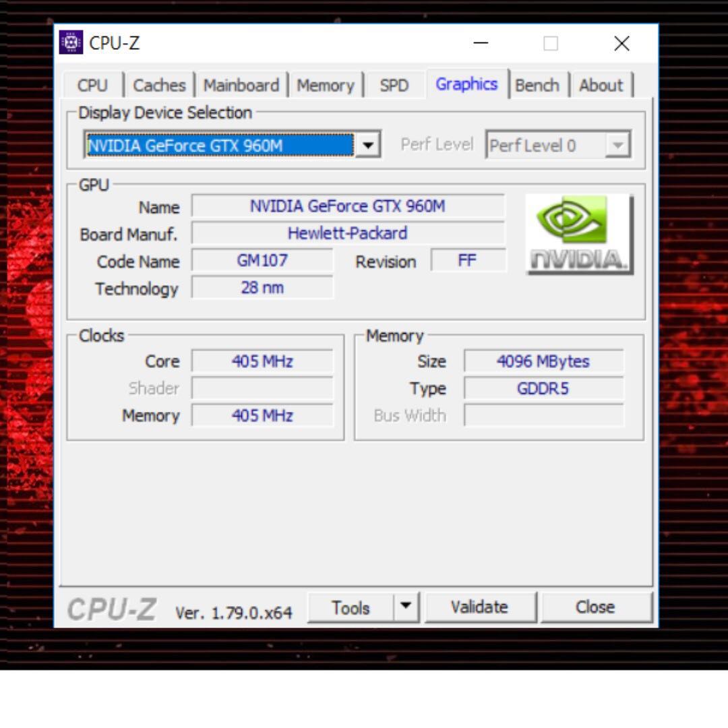Click the Close button at bottom

point(596,607)
